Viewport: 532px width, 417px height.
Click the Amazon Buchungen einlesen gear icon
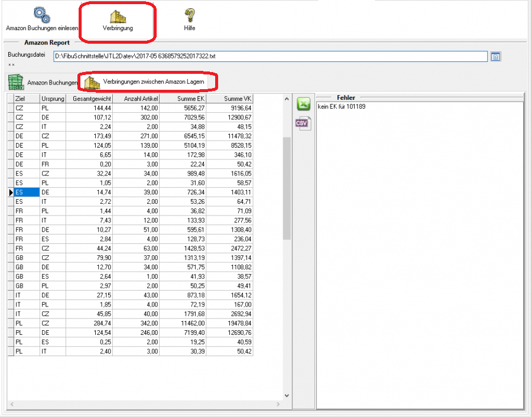pyautogui.click(x=41, y=15)
